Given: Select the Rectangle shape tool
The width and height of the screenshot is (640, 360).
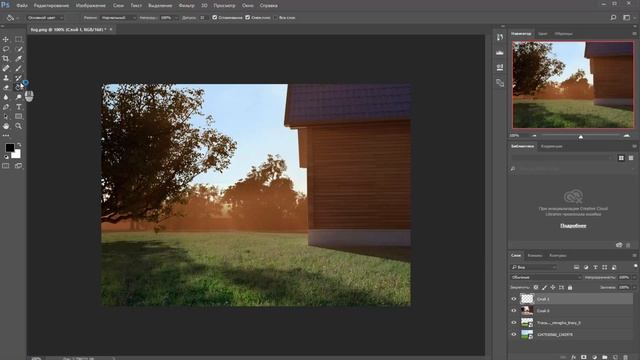Looking at the screenshot, I should (x=18, y=116).
